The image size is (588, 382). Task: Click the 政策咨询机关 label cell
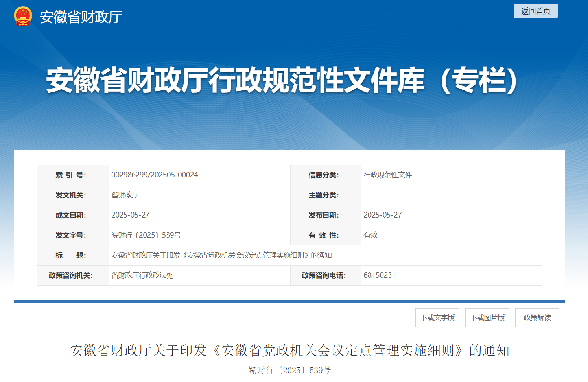pyautogui.click(x=73, y=275)
